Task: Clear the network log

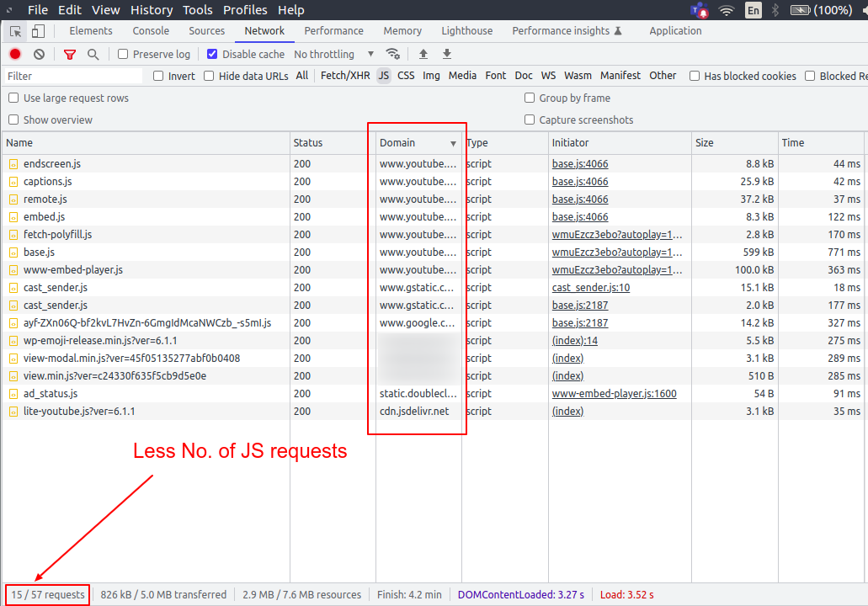Action: 39,54
